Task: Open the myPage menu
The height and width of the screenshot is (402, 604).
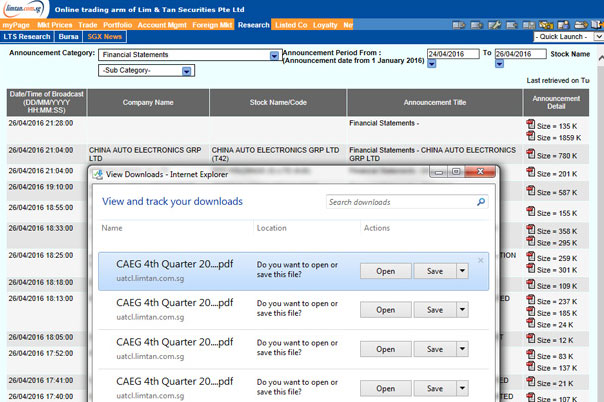Action: pyautogui.click(x=16, y=25)
